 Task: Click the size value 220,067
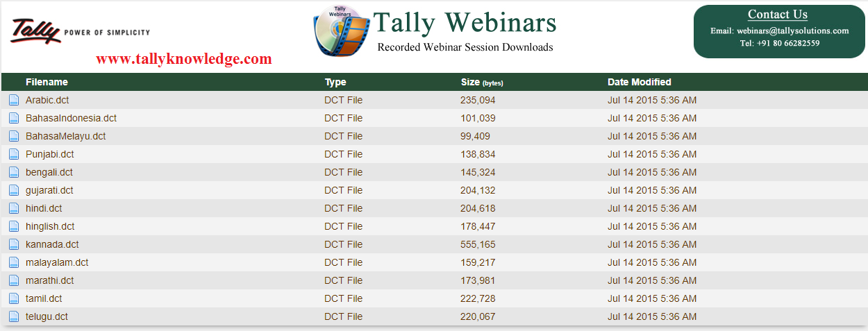[478, 316]
